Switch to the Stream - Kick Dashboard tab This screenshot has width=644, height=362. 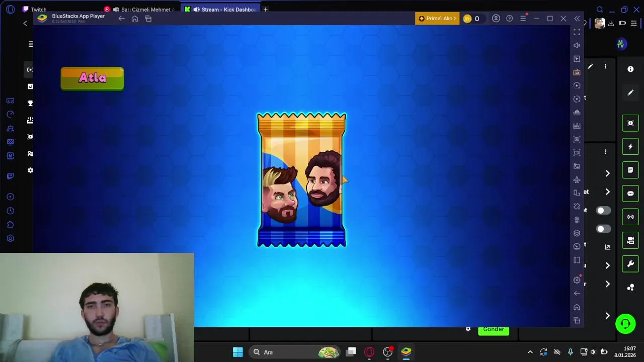[x=221, y=9]
